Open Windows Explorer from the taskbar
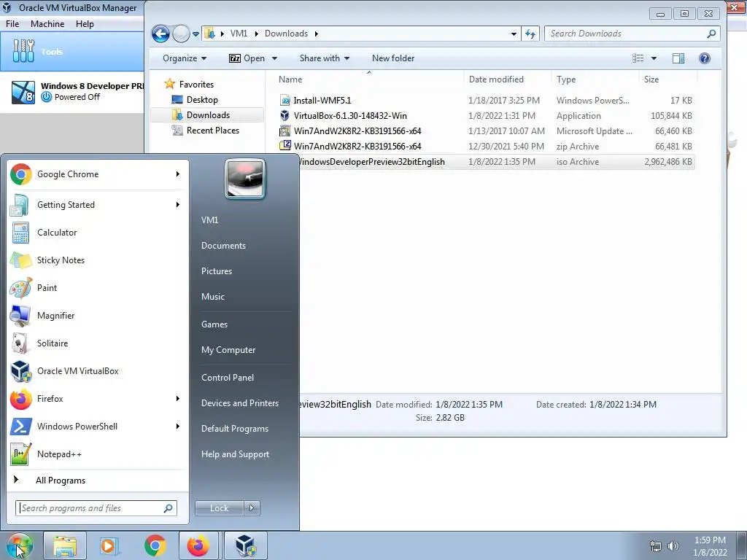The image size is (747, 560). (65, 545)
